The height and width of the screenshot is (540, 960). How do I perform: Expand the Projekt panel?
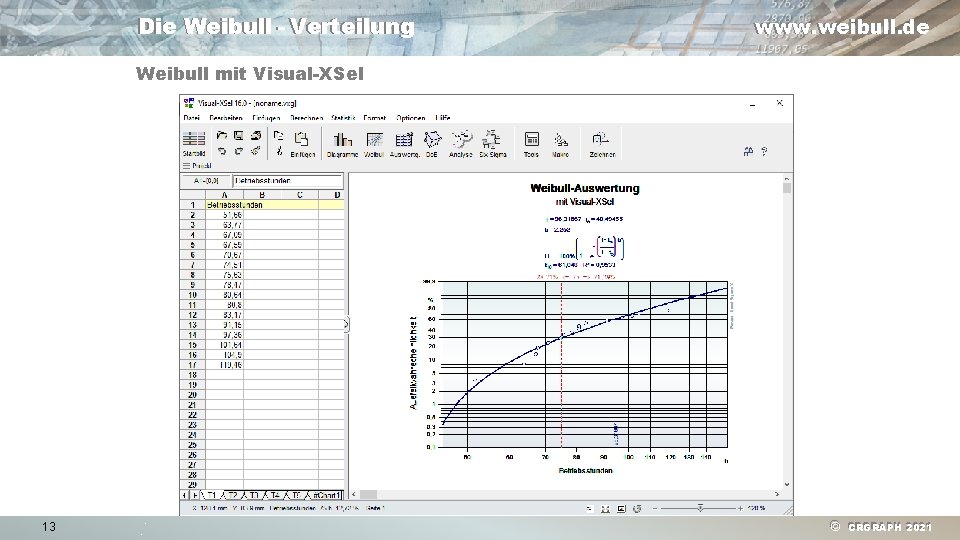[x=197, y=166]
